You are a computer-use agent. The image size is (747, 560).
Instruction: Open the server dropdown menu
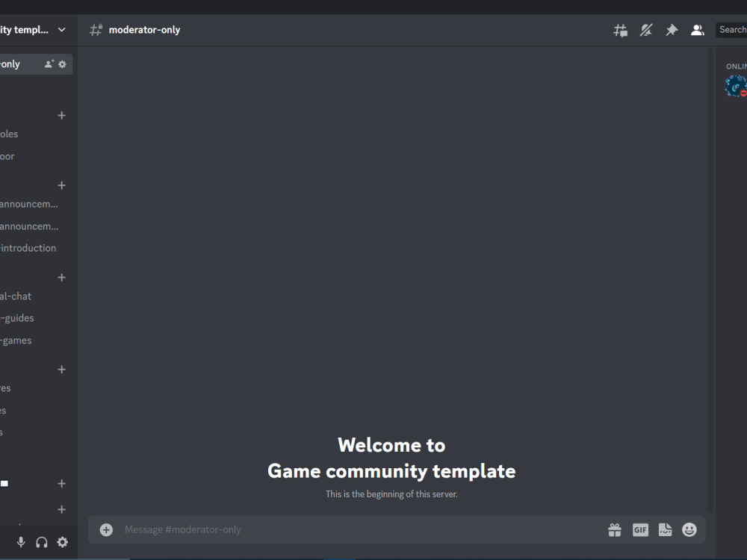[x=61, y=30]
